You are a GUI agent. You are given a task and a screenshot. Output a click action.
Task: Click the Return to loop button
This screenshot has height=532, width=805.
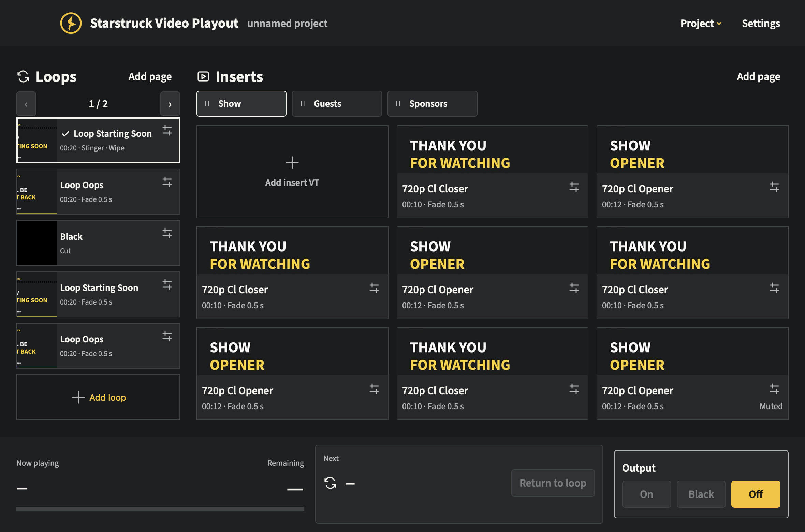click(553, 483)
